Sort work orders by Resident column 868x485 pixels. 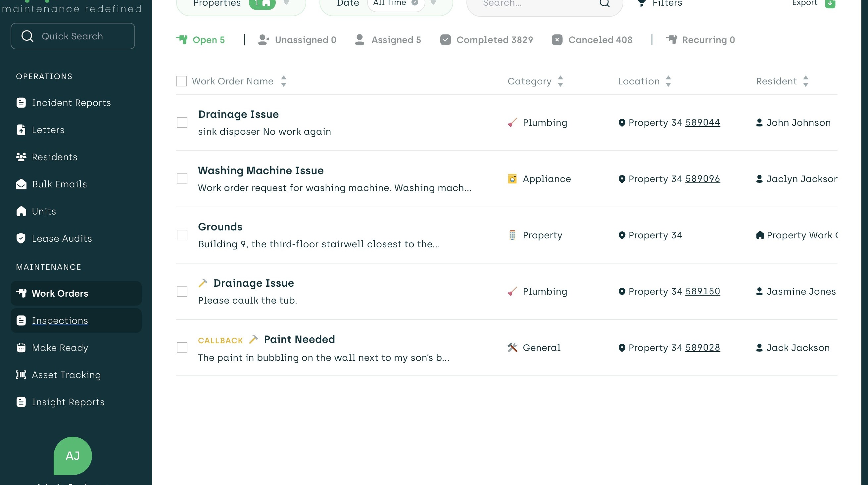pyautogui.click(x=805, y=81)
